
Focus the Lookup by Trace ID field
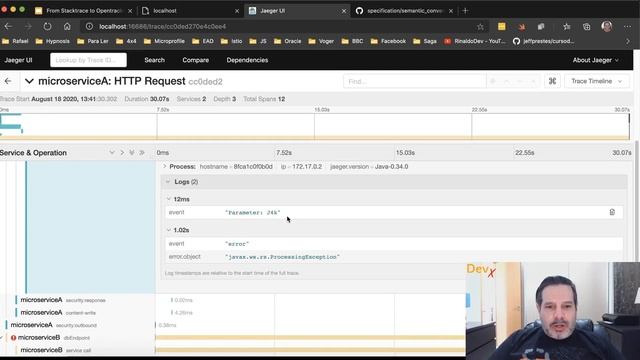coord(89,60)
